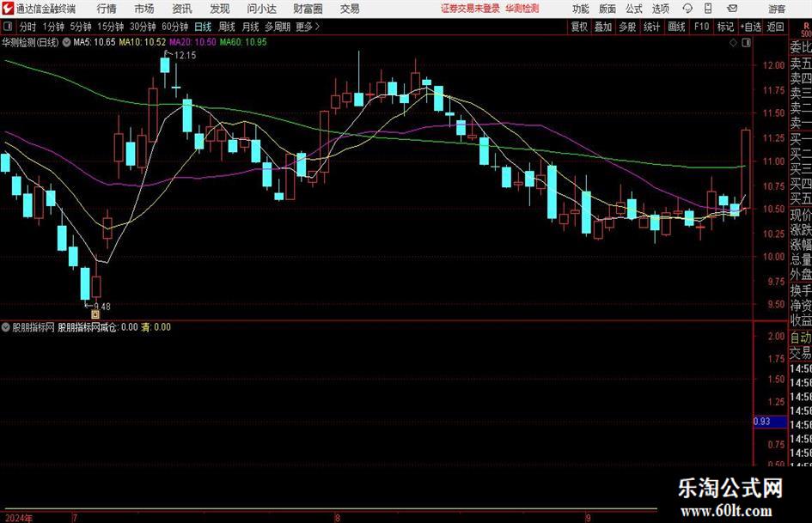This screenshot has width=812, height=523.
Task: Click the month 8 marker on time axis
Action: [338, 518]
